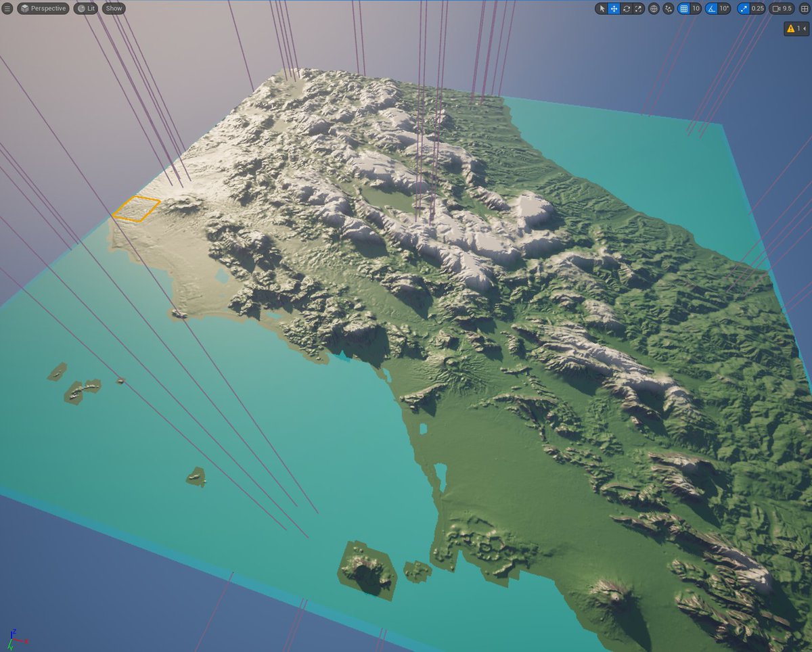The width and height of the screenshot is (812, 652).
Task: Activate the Scale gizmo tool
Action: click(639, 9)
